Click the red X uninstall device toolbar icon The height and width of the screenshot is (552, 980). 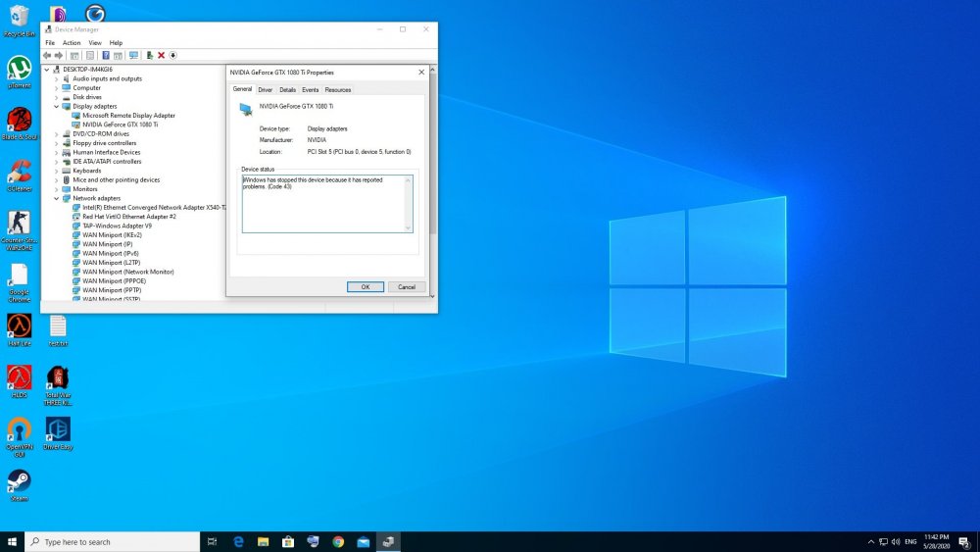click(x=162, y=56)
